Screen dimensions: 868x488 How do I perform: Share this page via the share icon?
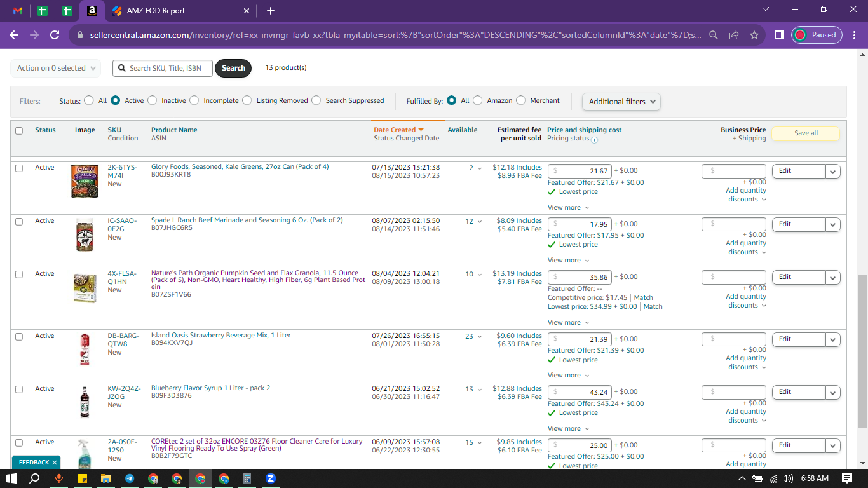click(x=734, y=35)
